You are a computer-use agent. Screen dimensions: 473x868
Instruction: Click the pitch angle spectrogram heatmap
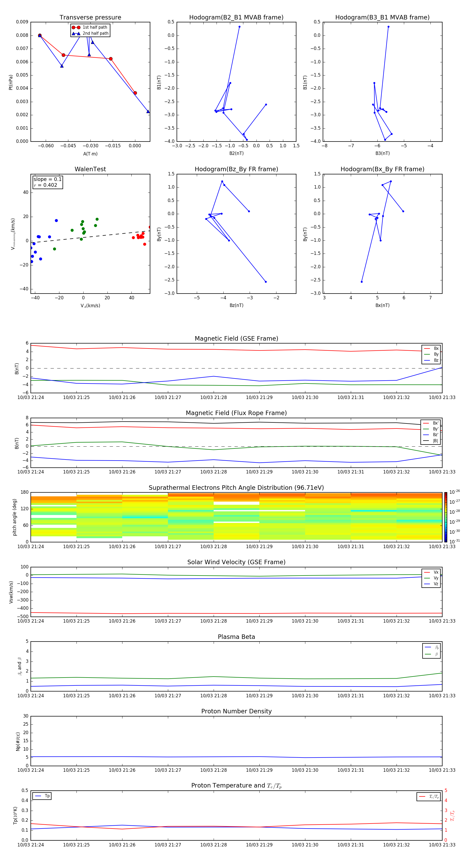point(236,517)
